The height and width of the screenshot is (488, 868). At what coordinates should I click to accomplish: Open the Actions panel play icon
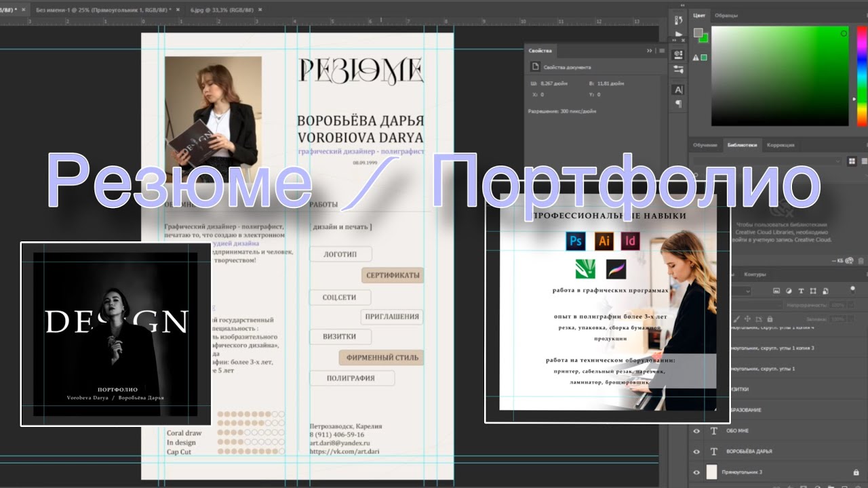(679, 34)
